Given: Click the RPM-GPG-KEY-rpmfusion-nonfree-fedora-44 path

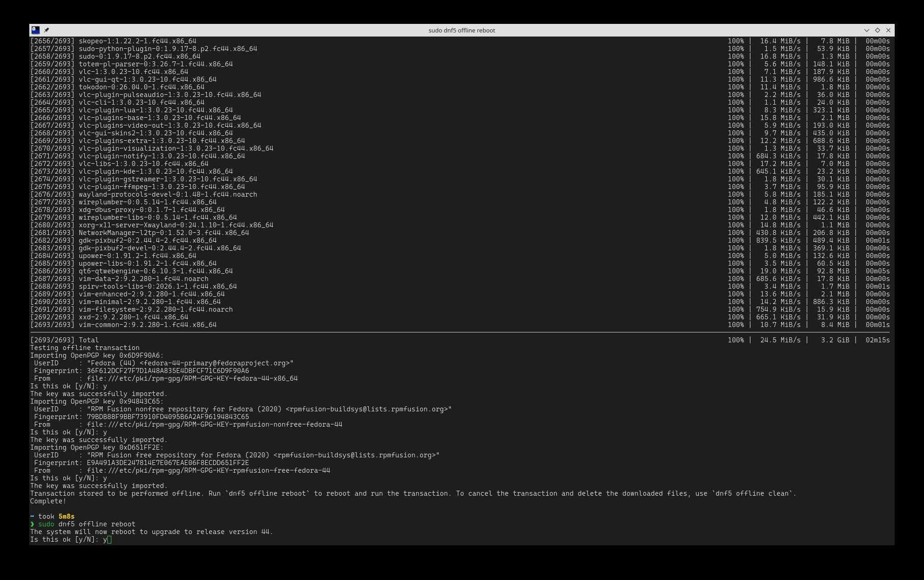Looking at the screenshot, I should click(x=215, y=424).
